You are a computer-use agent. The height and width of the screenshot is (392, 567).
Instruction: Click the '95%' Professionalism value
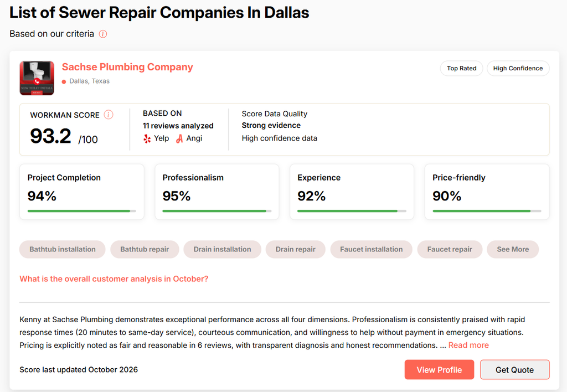tap(177, 196)
